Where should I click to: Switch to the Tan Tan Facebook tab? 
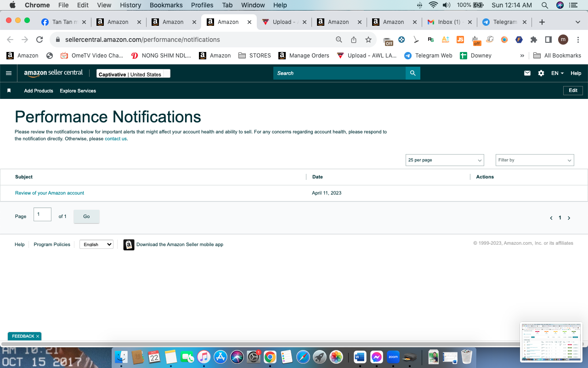point(63,22)
